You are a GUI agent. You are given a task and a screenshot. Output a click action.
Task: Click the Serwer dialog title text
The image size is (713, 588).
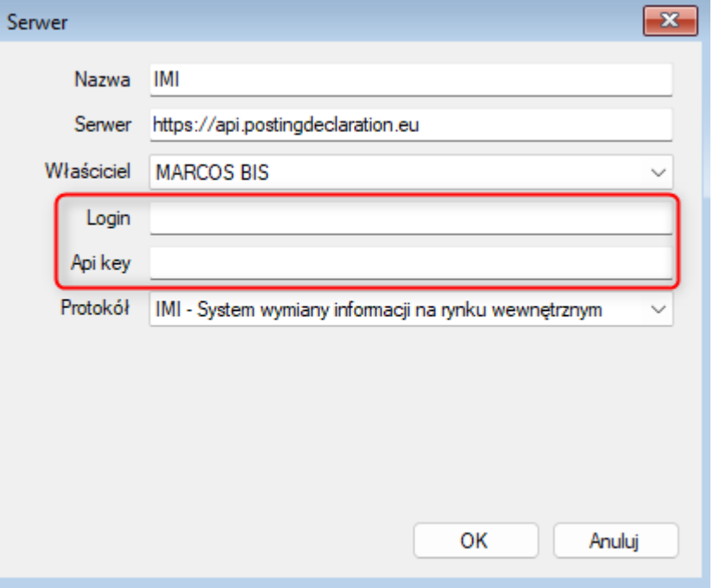pos(37,22)
